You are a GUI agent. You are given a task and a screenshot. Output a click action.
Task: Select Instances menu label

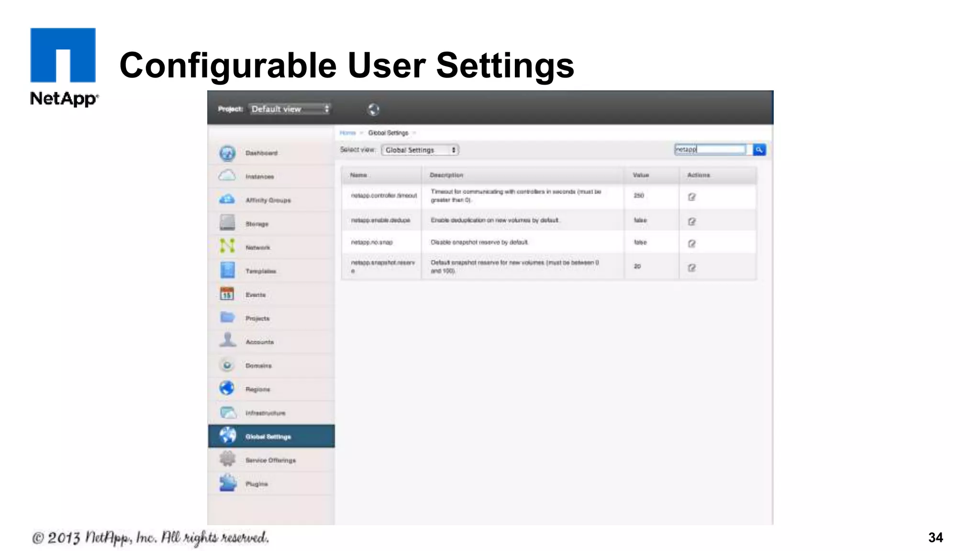tap(260, 176)
